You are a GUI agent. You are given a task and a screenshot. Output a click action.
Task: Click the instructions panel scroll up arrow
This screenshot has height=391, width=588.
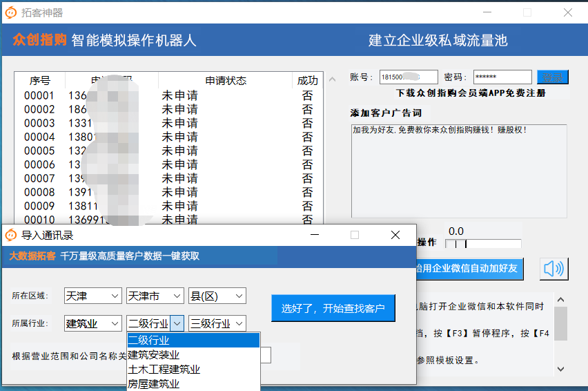click(x=560, y=300)
